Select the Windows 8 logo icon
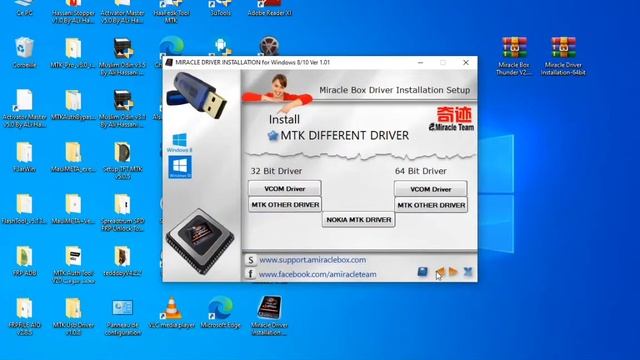640x360 pixels. point(180,142)
